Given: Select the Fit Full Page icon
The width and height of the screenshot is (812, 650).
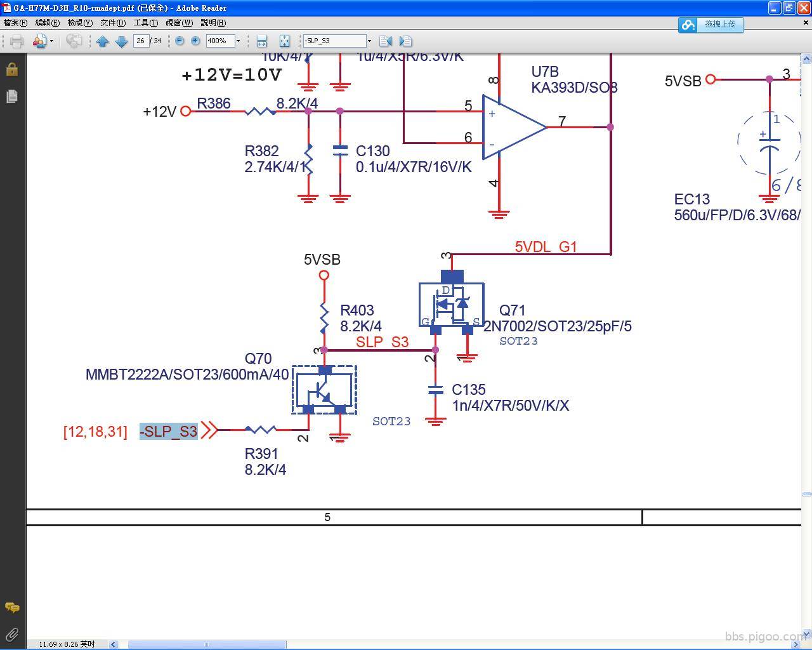Looking at the screenshot, I should tap(284, 41).
